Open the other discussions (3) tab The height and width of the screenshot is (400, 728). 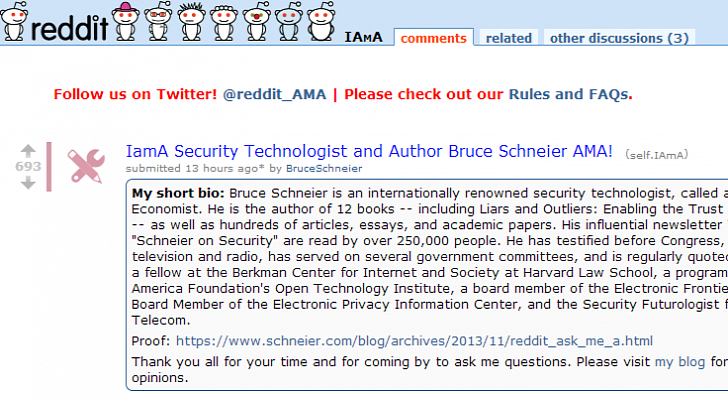point(619,38)
